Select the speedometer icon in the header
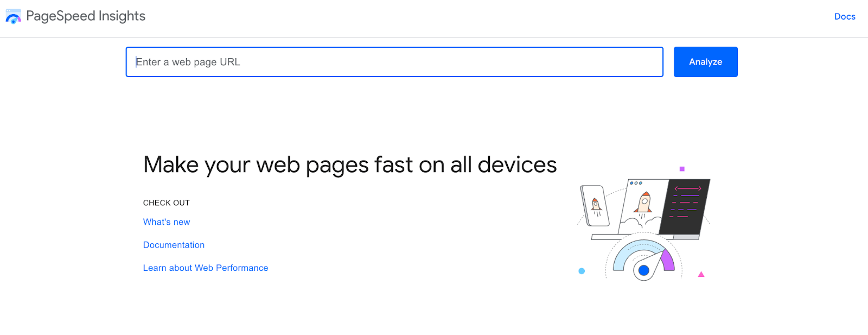 click(14, 16)
